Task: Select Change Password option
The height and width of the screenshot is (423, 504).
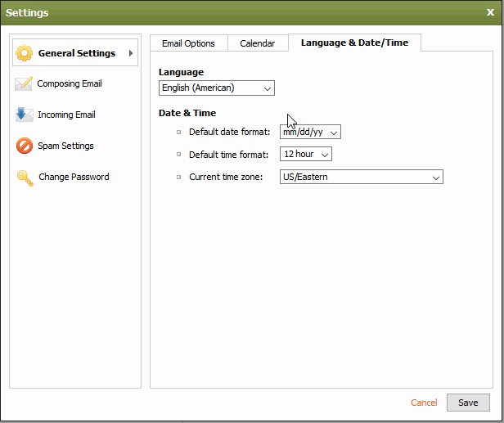Action: click(x=74, y=177)
